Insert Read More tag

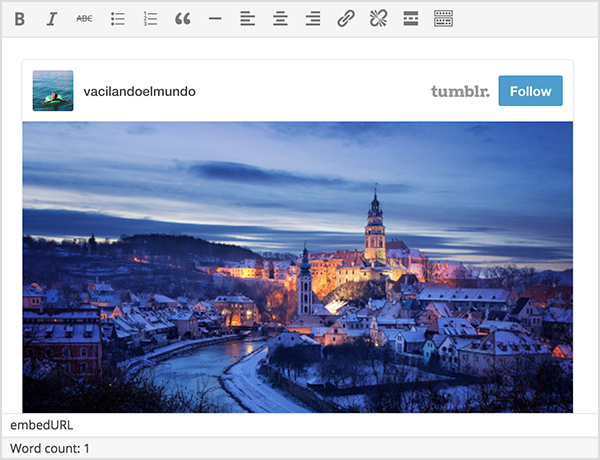[x=410, y=18]
